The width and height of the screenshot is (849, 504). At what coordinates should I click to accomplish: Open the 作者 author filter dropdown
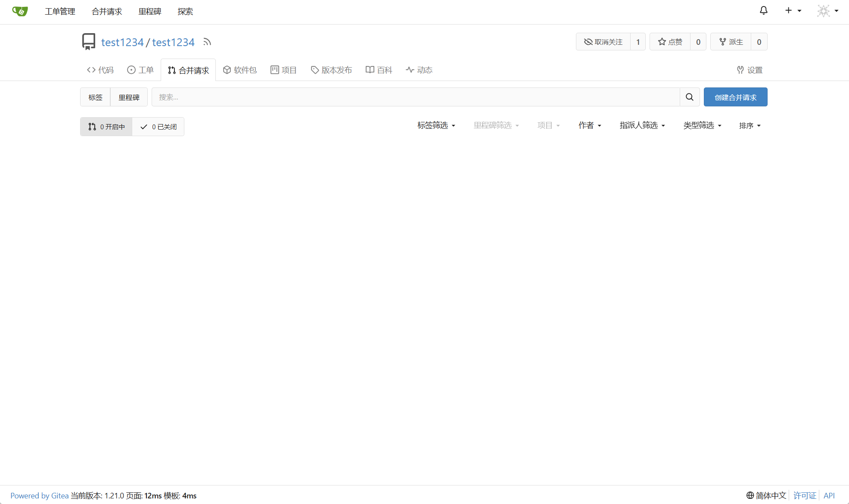click(x=589, y=125)
